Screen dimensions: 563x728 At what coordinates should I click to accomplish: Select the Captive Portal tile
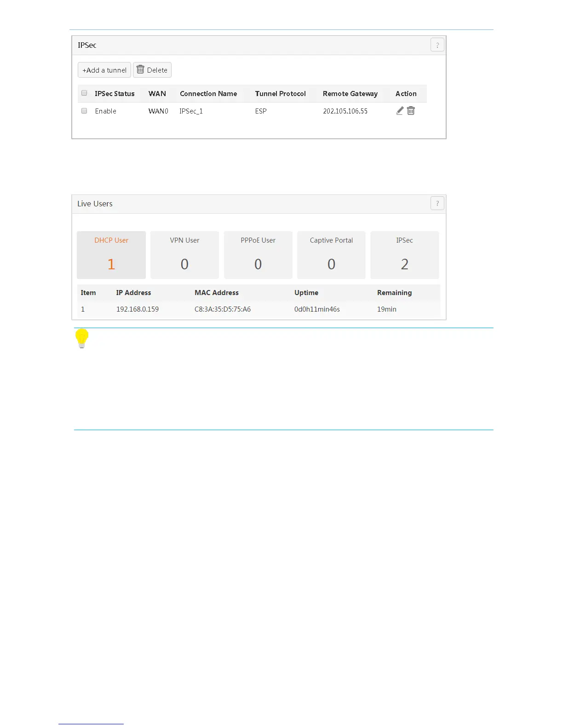point(331,255)
